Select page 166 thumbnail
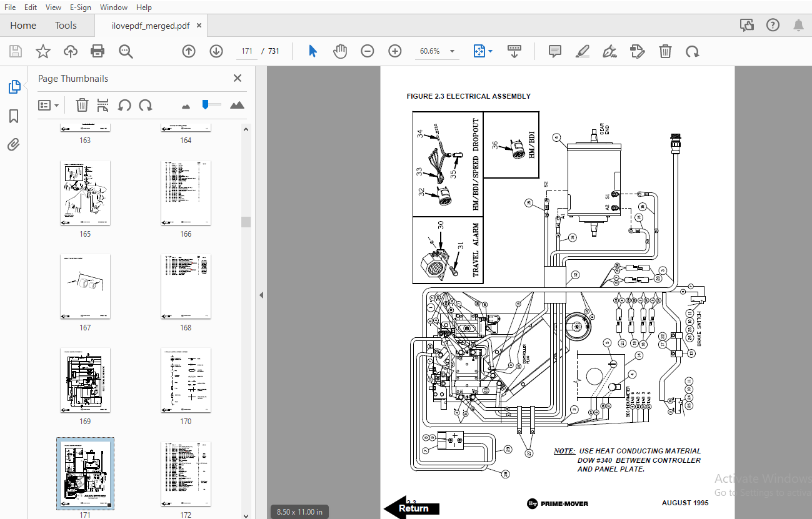Image resolution: width=812 pixels, height=519 pixels. coord(186,193)
